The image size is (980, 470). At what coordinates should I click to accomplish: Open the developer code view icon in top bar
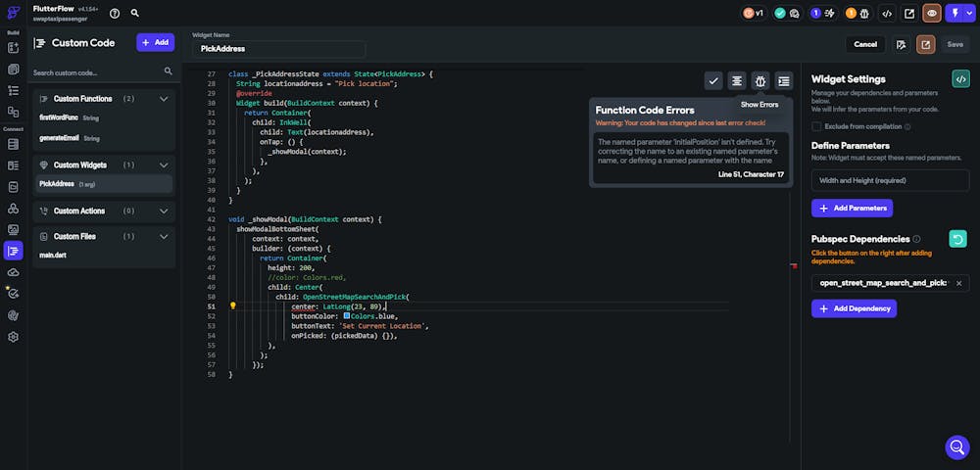887,14
